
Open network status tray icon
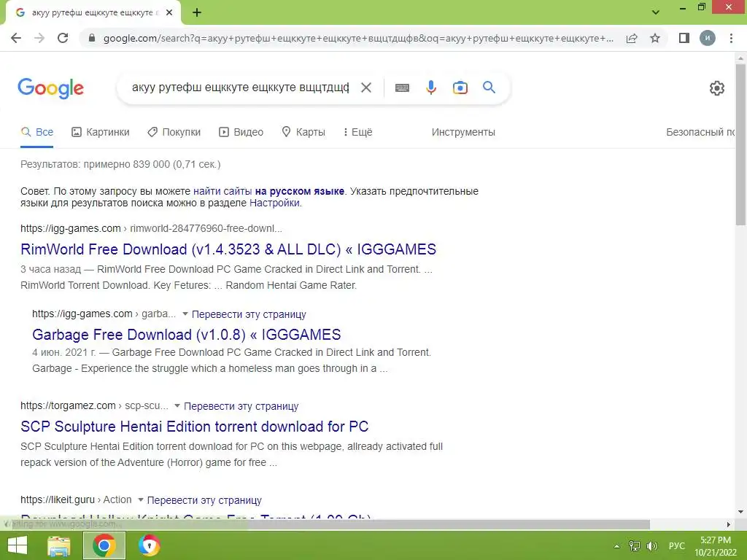(635, 546)
